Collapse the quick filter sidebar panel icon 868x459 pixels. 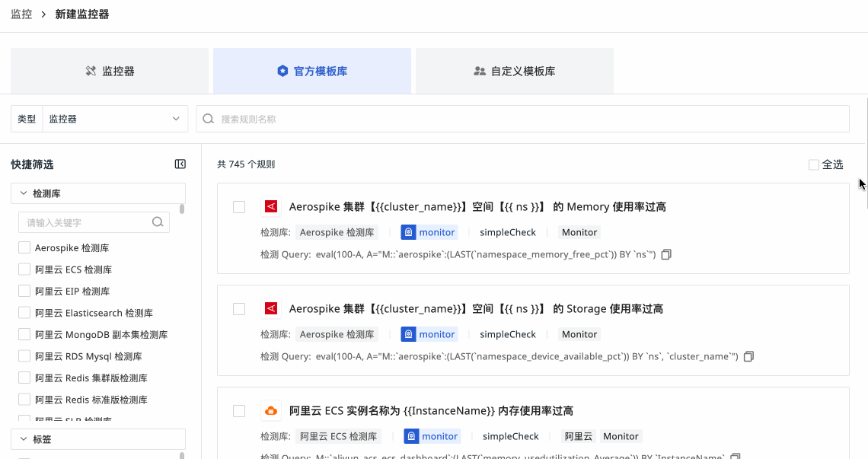pos(180,164)
